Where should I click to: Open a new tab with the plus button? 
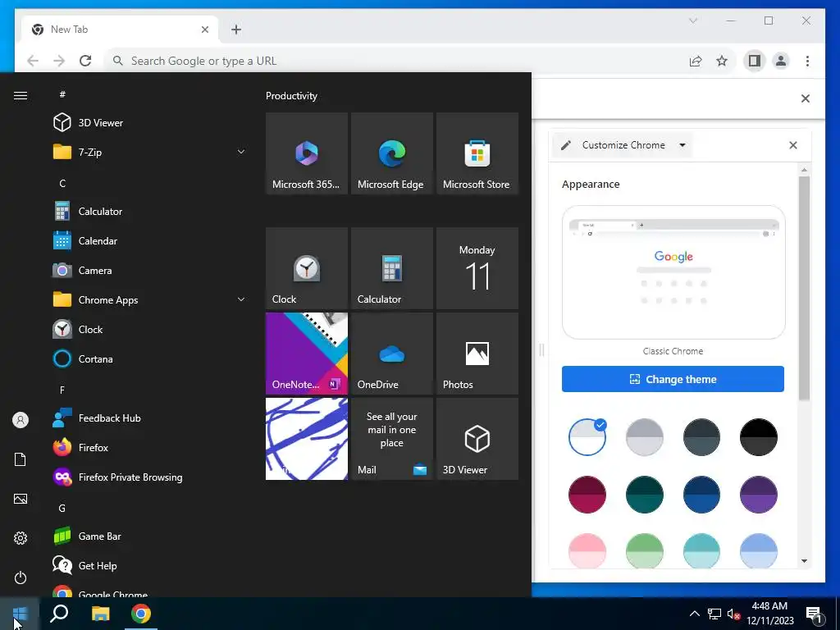pos(236,30)
